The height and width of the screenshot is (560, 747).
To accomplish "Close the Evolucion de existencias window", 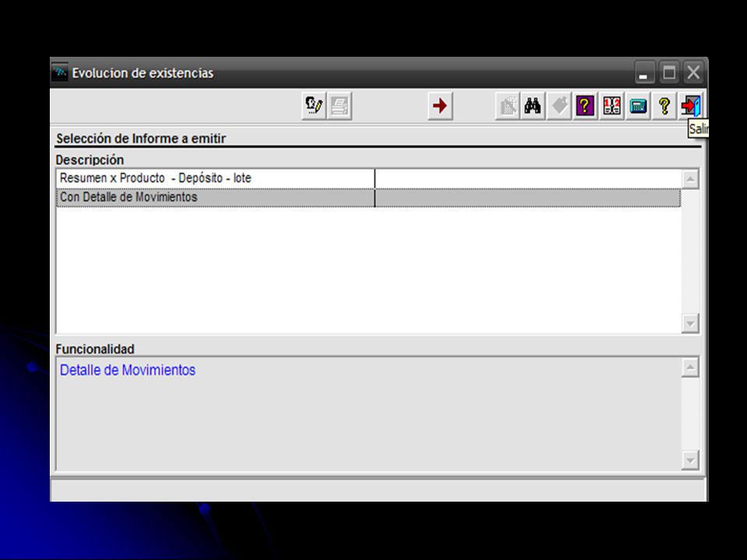I will point(693,73).
